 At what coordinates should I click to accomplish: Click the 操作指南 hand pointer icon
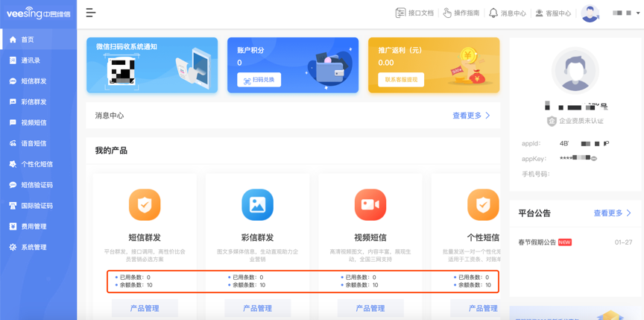point(447,13)
